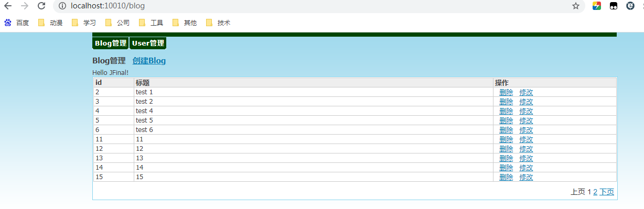This screenshot has height=209, width=644.
Task: Open the black mask extension icon
Action: point(613,6)
